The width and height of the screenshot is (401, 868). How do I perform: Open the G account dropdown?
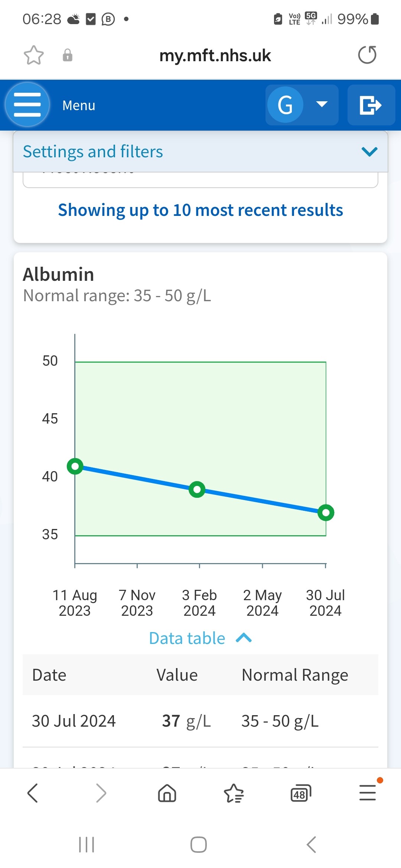pyautogui.click(x=302, y=105)
